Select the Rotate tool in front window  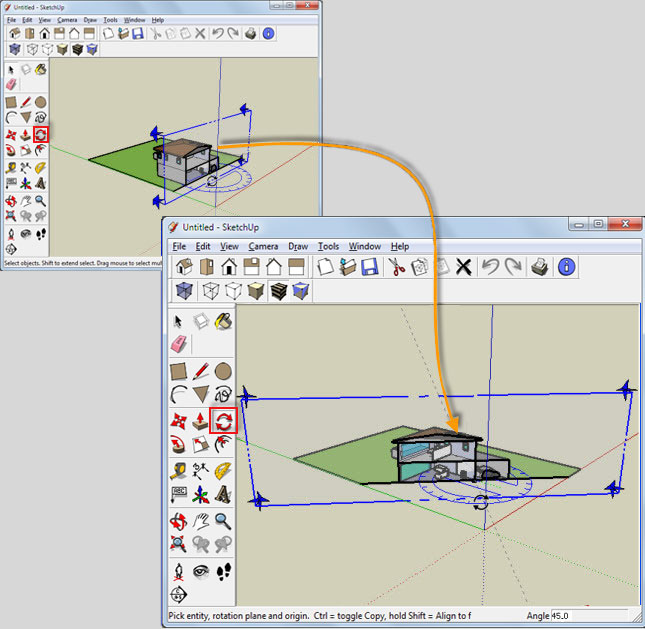(223, 421)
